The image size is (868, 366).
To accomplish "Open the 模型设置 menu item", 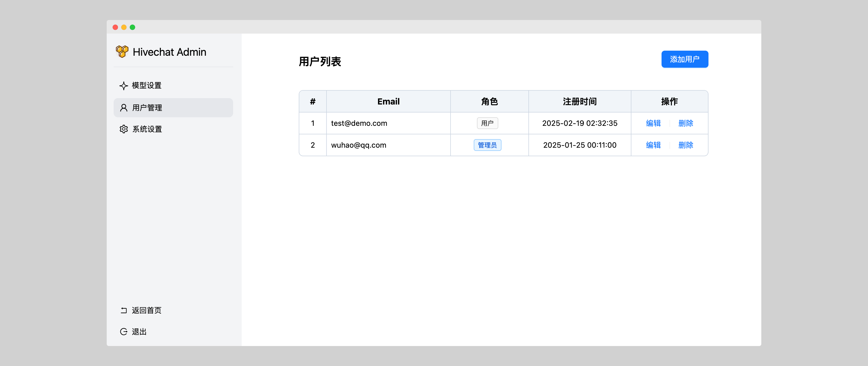I will coord(146,86).
